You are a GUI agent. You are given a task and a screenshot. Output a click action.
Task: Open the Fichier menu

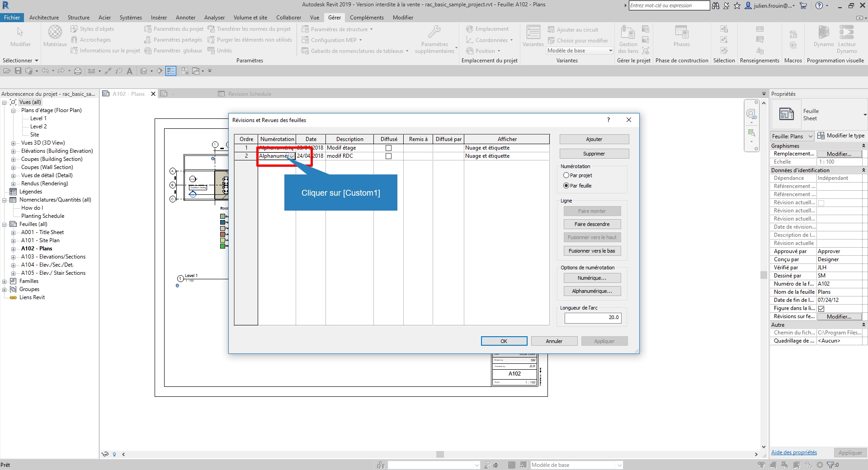(12, 18)
